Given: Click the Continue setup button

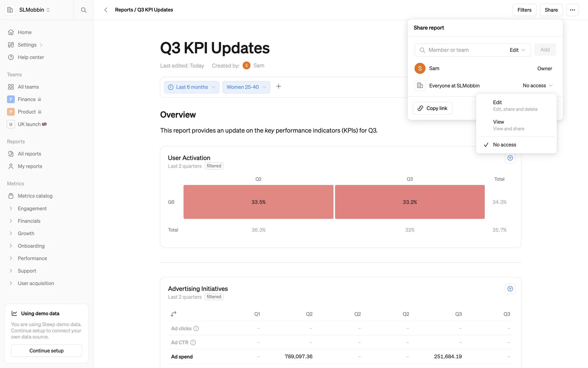Looking at the screenshot, I should click(x=47, y=351).
